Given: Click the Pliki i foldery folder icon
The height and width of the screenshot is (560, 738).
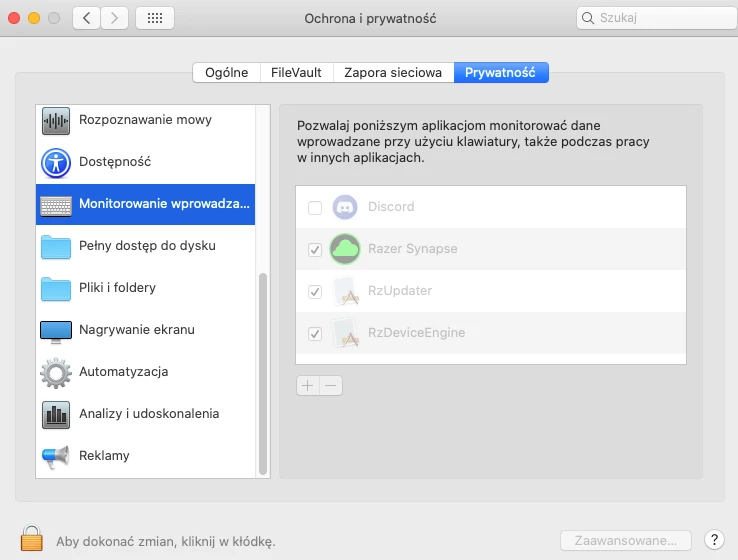Looking at the screenshot, I should (56, 289).
